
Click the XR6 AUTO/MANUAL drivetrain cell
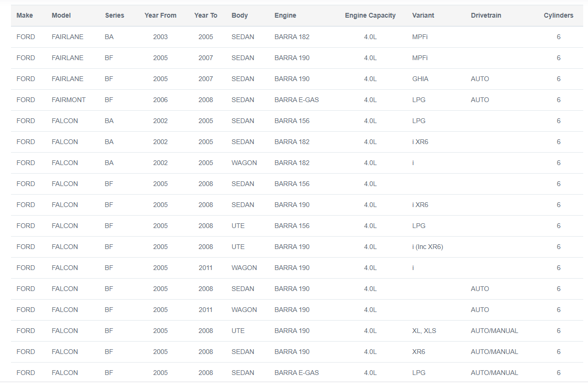click(x=494, y=352)
